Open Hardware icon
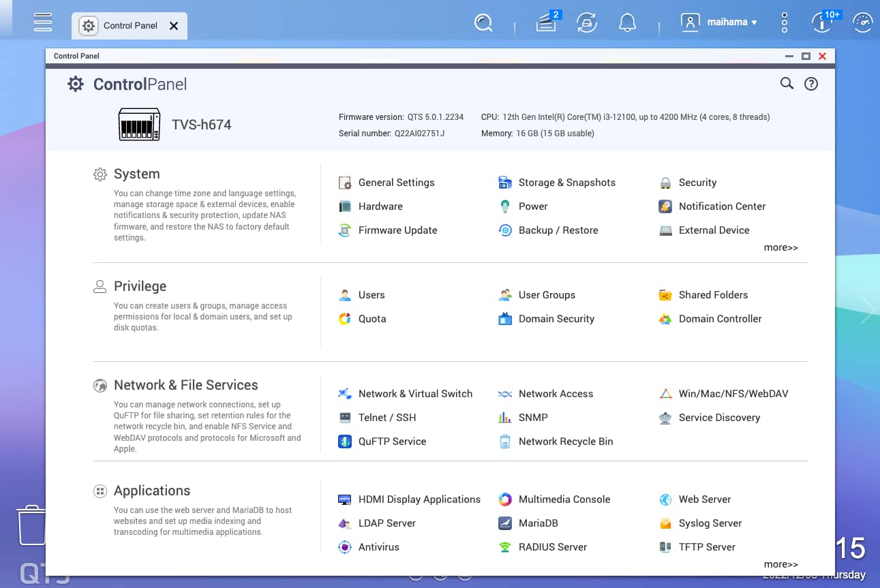This screenshot has width=880, height=588. 345,206
